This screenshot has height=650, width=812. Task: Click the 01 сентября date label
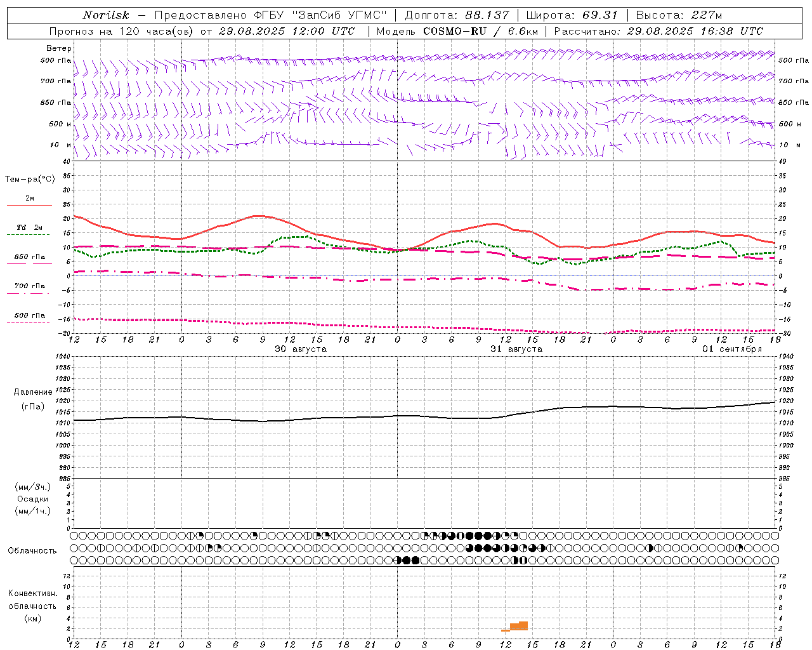[x=731, y=349]
